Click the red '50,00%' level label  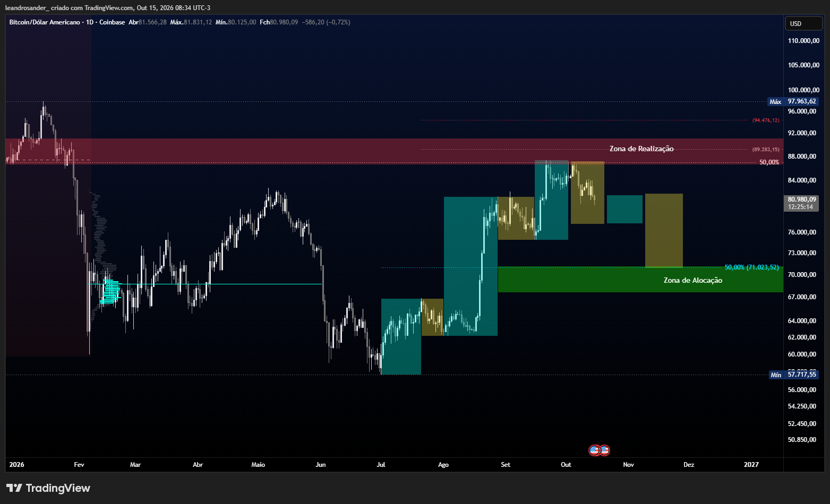[x=769, y=162]
